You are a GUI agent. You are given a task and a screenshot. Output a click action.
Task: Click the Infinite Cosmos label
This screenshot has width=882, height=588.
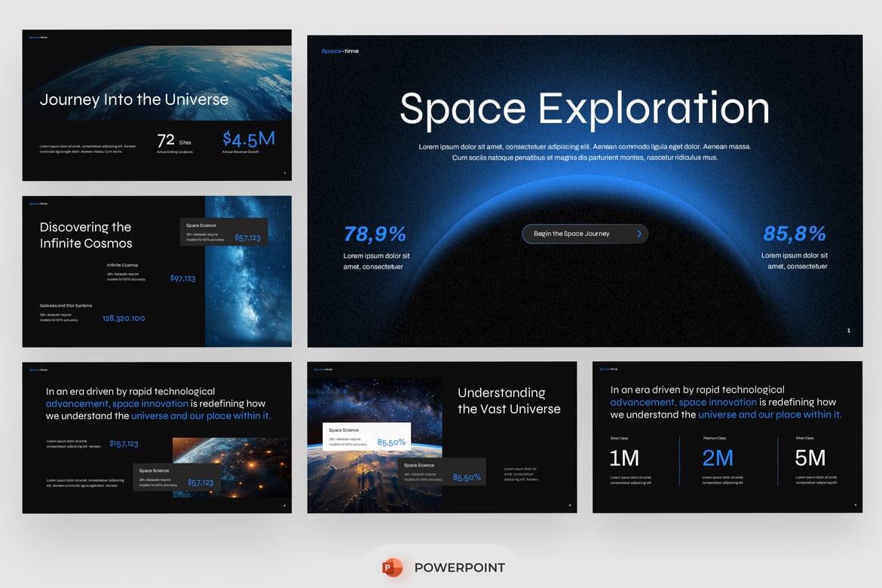tap(123, 265)
